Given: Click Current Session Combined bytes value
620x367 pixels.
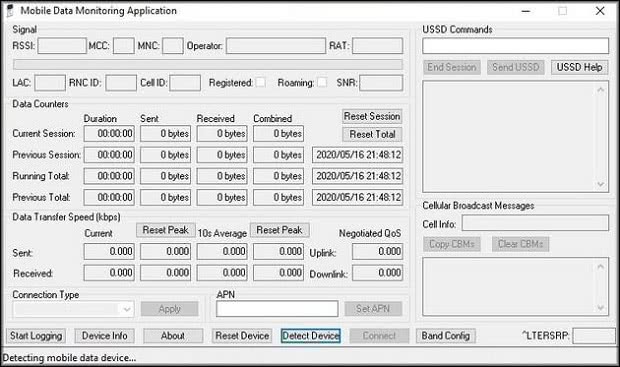Looking at the screenshot, I should coord(279,134).
